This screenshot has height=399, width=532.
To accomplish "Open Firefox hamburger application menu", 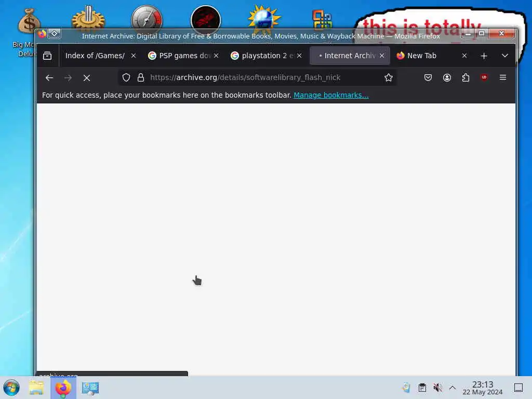I will tap(503, 77).
